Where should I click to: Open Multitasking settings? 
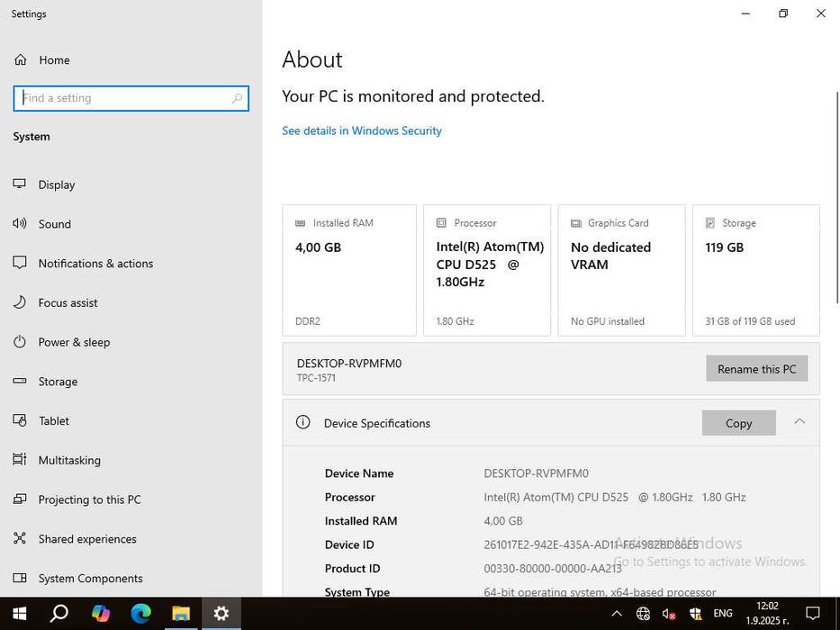pyautogui.click(x=69, y=460)
